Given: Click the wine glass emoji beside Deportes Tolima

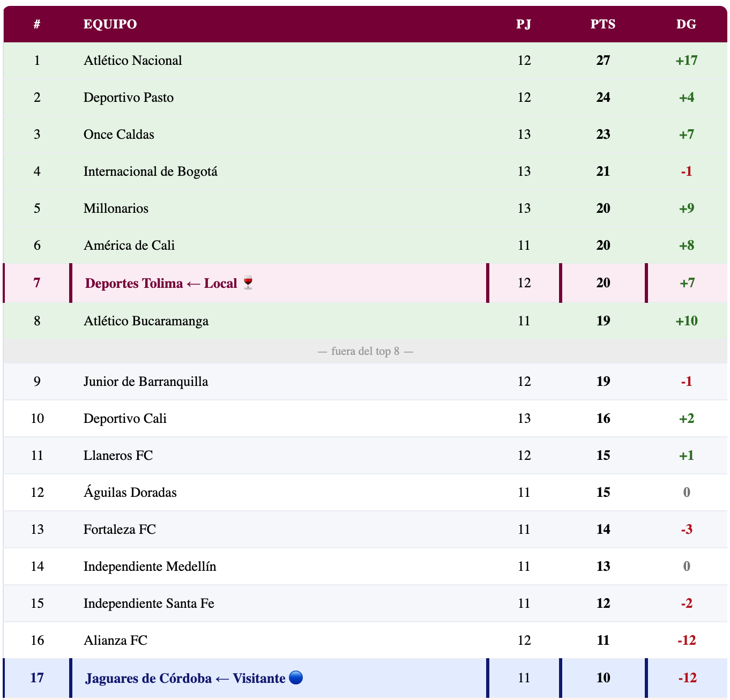Looking at the screenshot, I should (x=248, y=282).
